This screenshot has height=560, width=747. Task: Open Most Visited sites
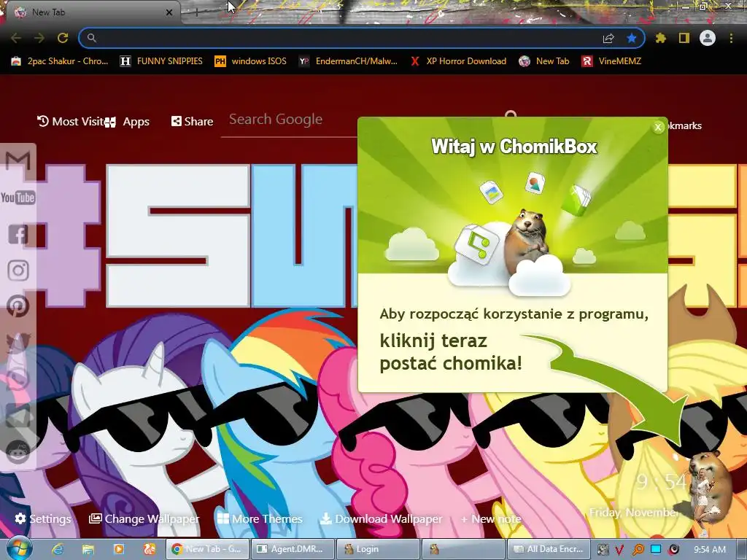coord(71,122)
